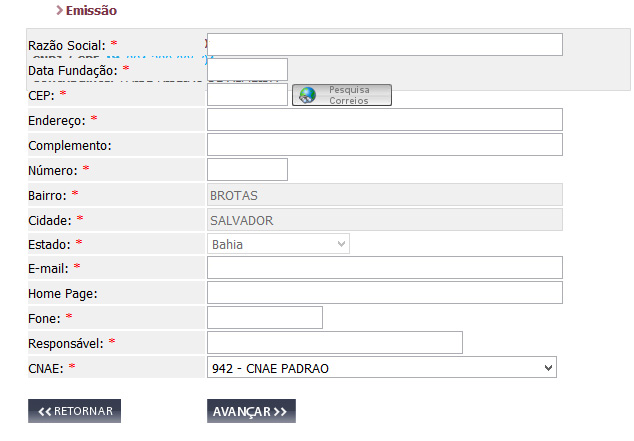Click the Emissão section heading

tap(91, 11)
